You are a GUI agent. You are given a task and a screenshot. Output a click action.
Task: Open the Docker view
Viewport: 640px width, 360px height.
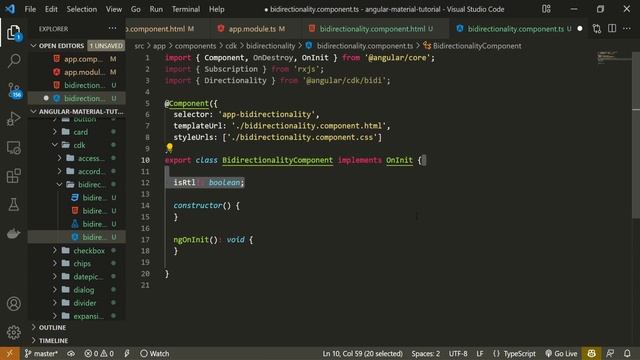coord(13,233)
